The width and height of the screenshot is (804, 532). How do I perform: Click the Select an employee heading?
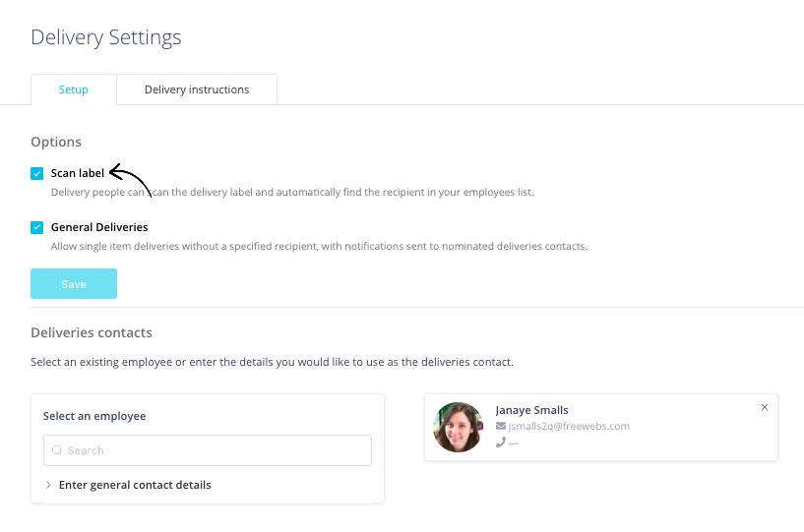tap(94, 416)
